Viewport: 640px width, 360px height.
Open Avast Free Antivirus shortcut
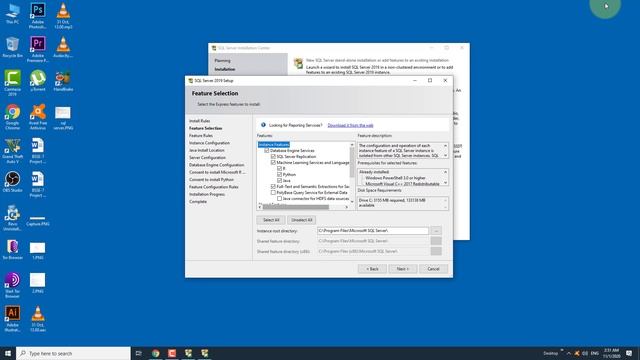(x=38, y=117)
